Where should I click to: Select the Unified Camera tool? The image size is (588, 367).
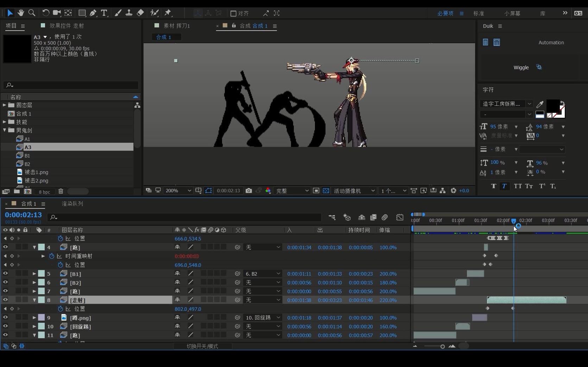(x=57, y=13)
